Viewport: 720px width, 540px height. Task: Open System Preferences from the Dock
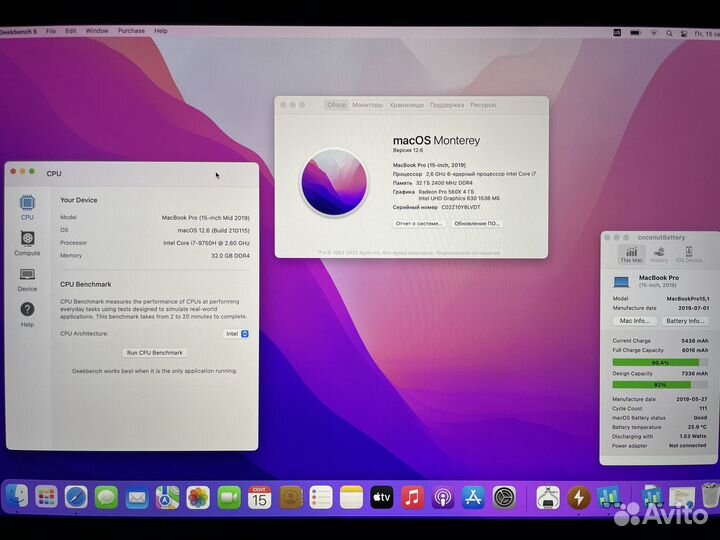pyautogui.click(x=504, y=497)
